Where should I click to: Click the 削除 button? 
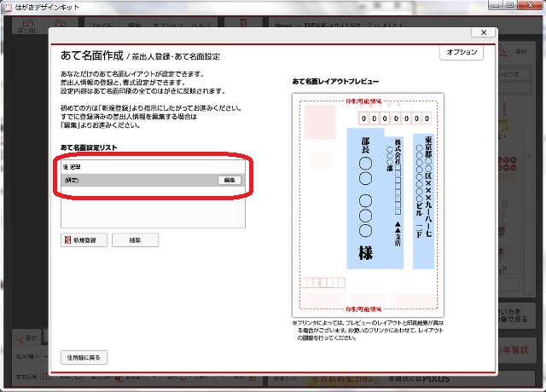[x=135, y=240]
